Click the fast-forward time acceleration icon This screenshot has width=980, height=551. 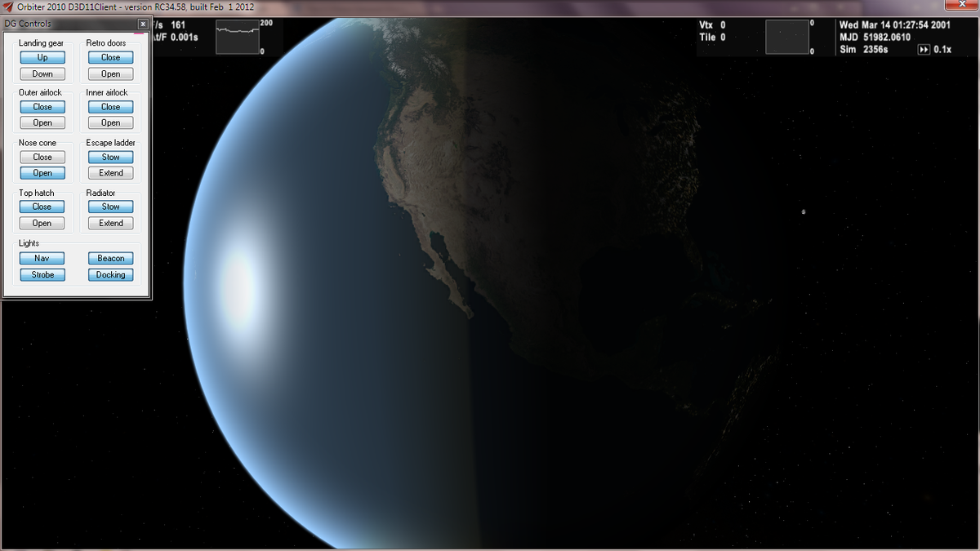click(x=924, y=50)
